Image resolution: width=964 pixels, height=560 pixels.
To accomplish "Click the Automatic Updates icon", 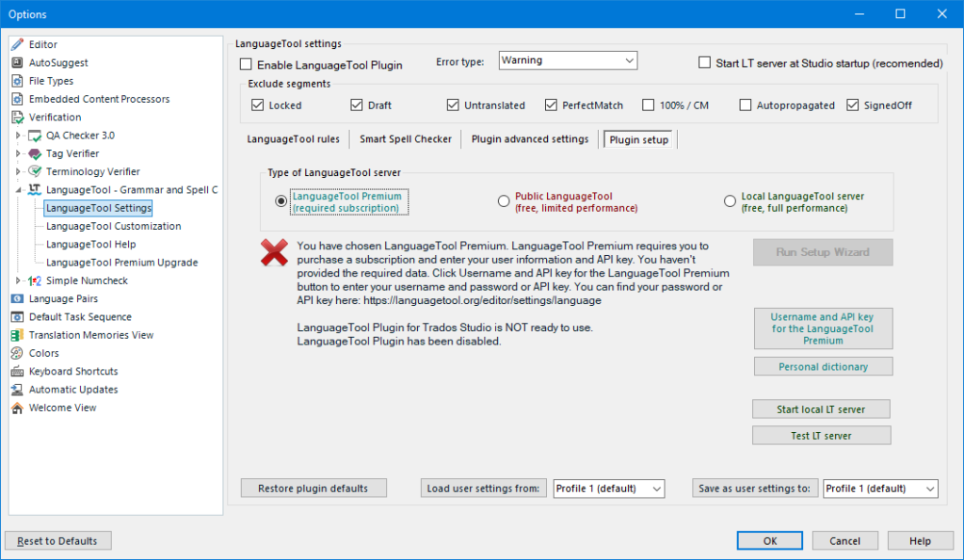I will tap(17, 389).
